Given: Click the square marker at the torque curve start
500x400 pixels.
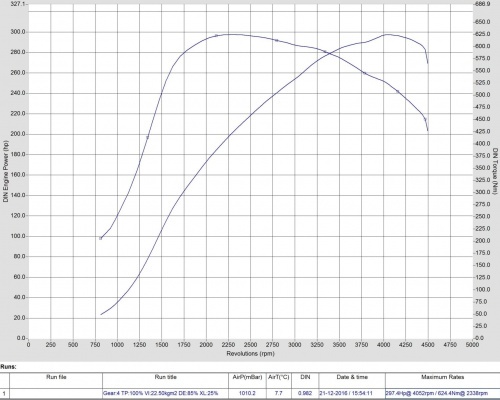Looking at the screenshot, I should (100, 238).
